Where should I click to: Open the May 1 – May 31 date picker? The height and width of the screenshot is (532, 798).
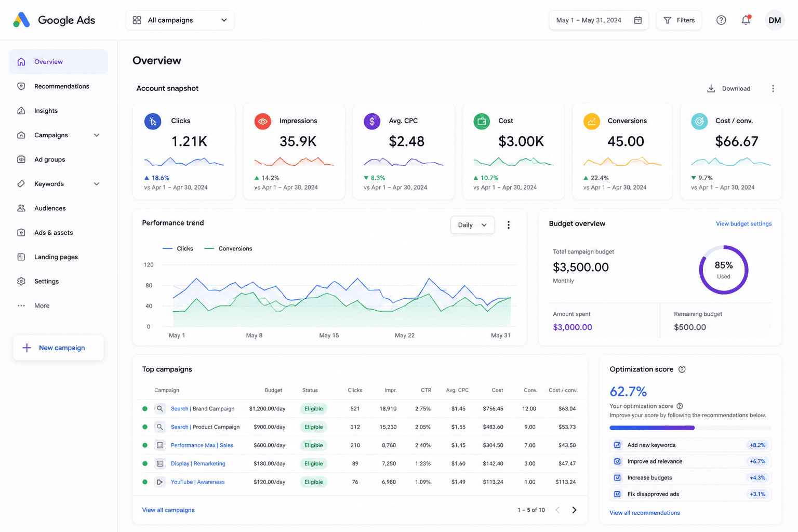(x=598, y=20)
